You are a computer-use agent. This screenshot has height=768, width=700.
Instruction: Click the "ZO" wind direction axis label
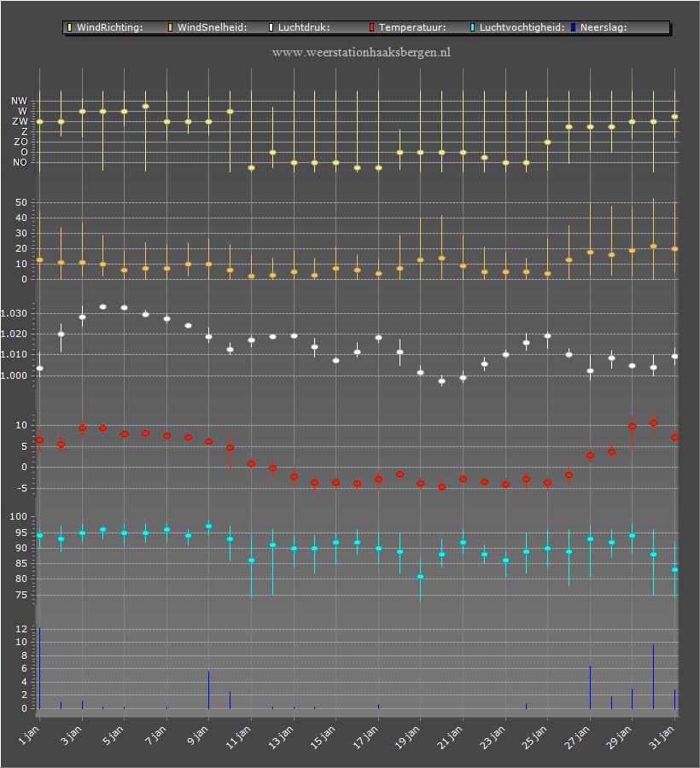tap(20, 142)
